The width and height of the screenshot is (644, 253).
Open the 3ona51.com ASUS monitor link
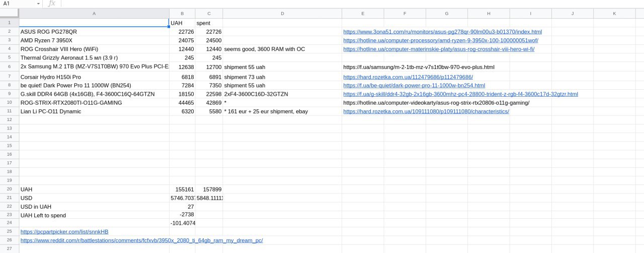[443, 32]
